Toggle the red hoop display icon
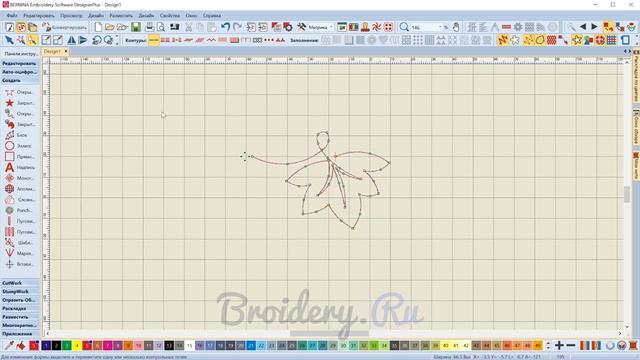Image resolution: width=640 pixels, height=360 pixels. [600, 40]
